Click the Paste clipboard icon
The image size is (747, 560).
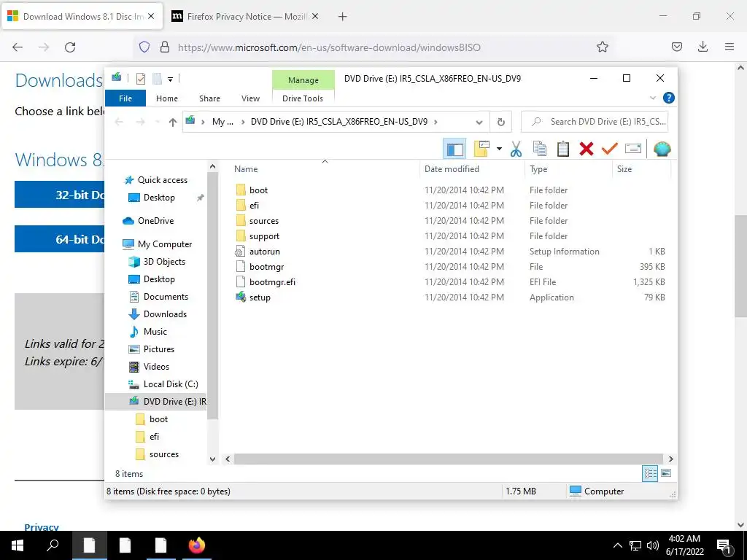tap(562, 149)
